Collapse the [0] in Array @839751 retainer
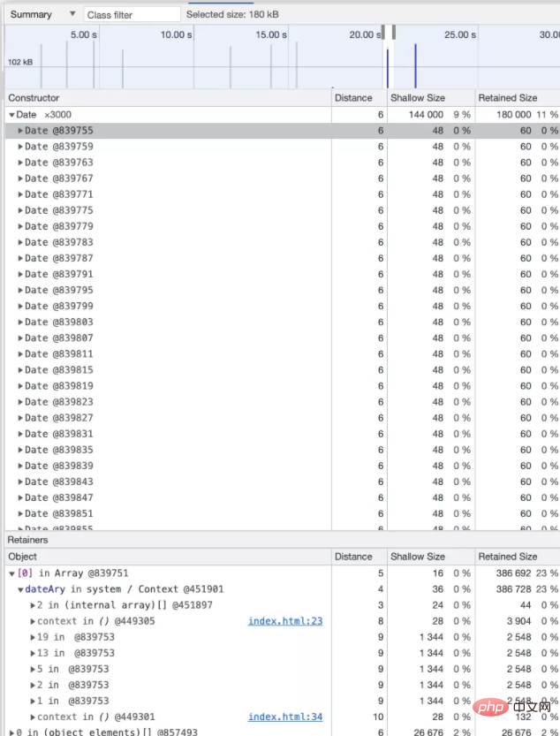The height and width of the screenshot is (736, 560). coord(11,573)
